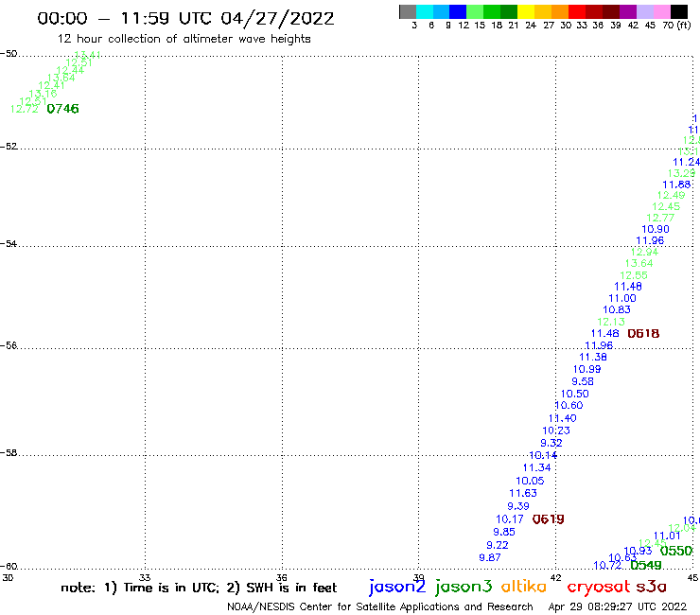Click the 0619 pass time label
Screen dimensions: 700x615
549,519
